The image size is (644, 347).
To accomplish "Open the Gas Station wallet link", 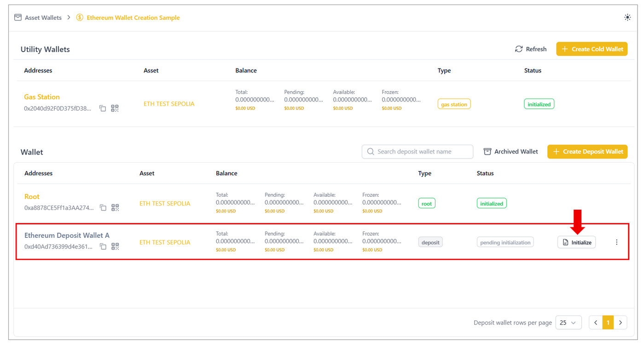I will coord(42,97).
